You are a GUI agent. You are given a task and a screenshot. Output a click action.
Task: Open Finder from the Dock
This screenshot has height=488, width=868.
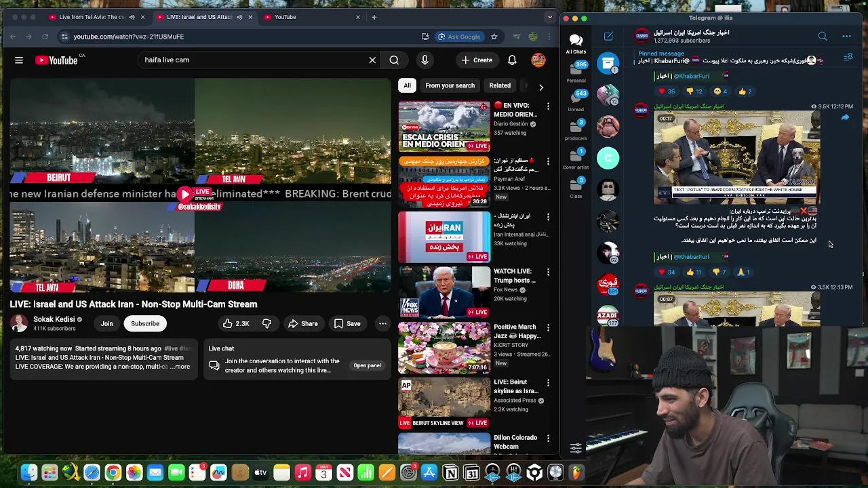click(28, 472)
